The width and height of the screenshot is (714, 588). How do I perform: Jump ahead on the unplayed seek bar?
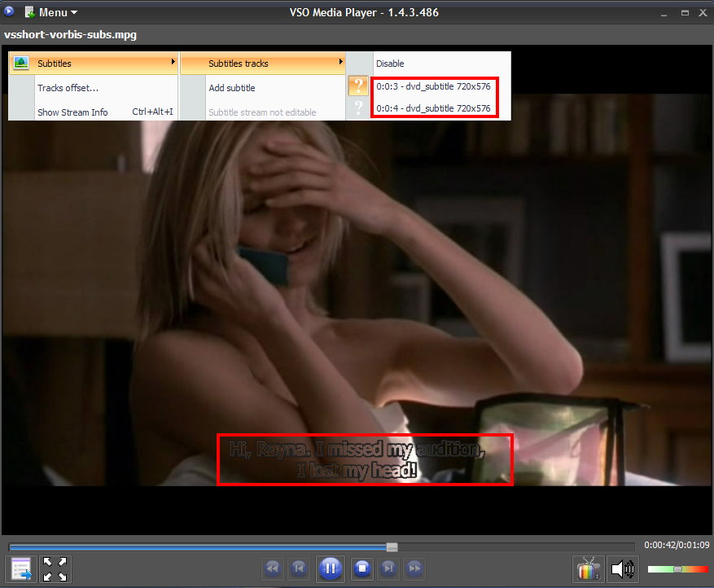tap(516, 547)
